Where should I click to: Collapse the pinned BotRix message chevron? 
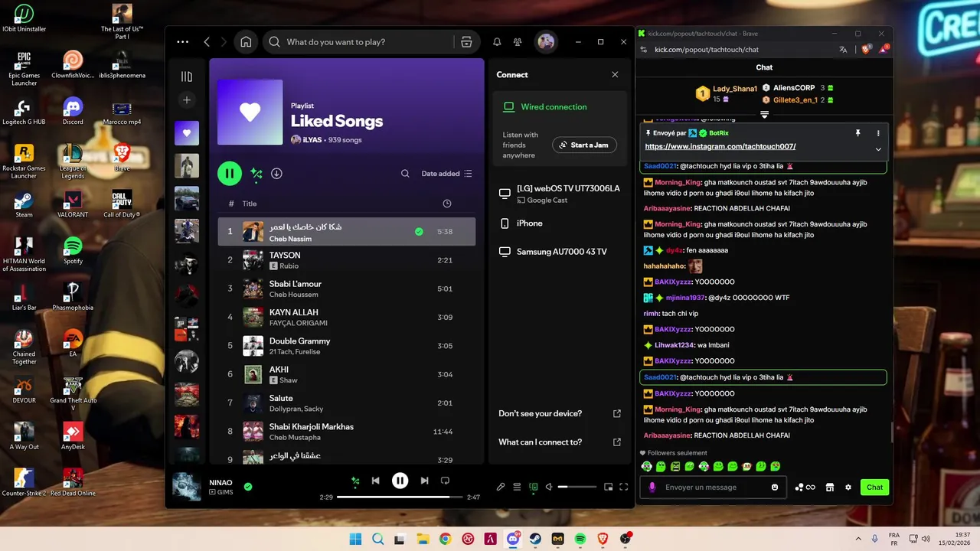[x=878, y=149]
